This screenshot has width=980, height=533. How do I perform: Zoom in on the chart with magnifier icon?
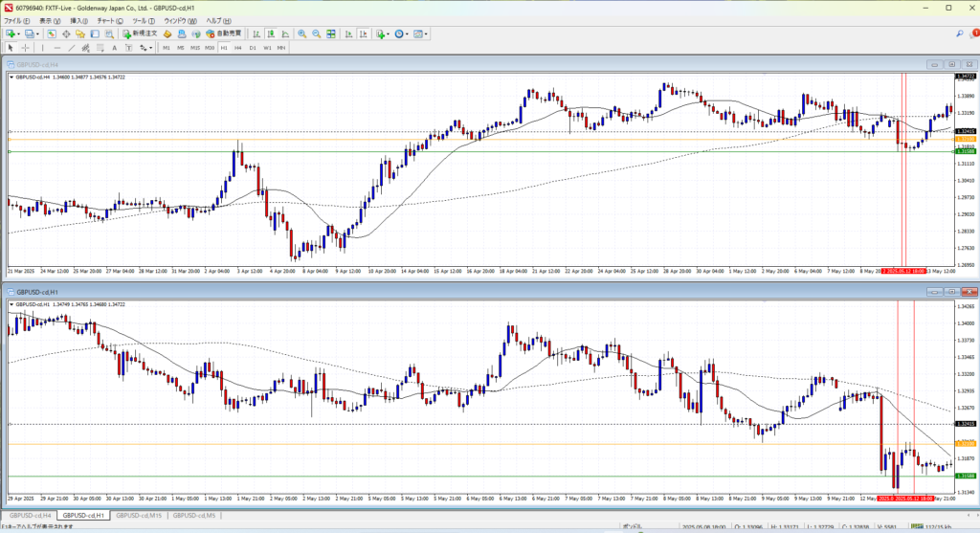point(301,33)
